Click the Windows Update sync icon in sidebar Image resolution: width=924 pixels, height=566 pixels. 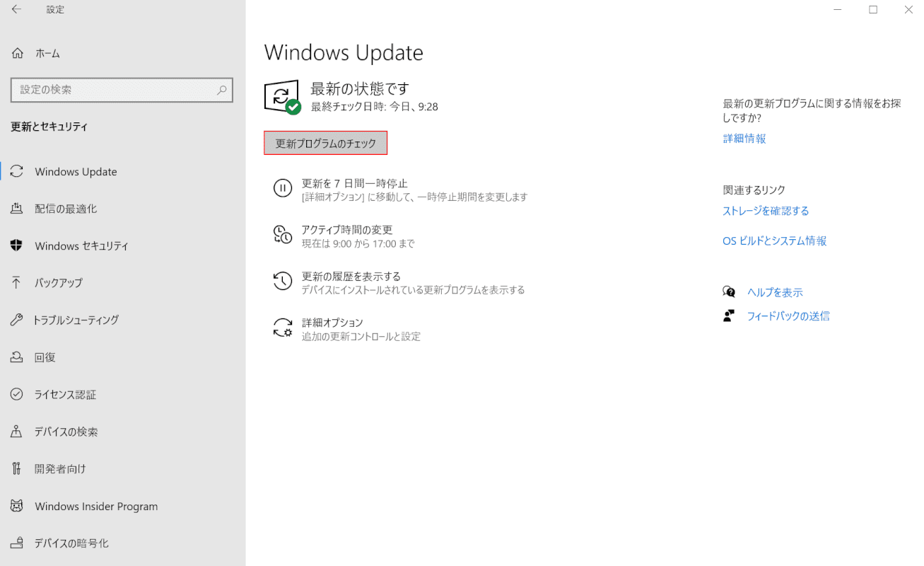click(17, 171)
